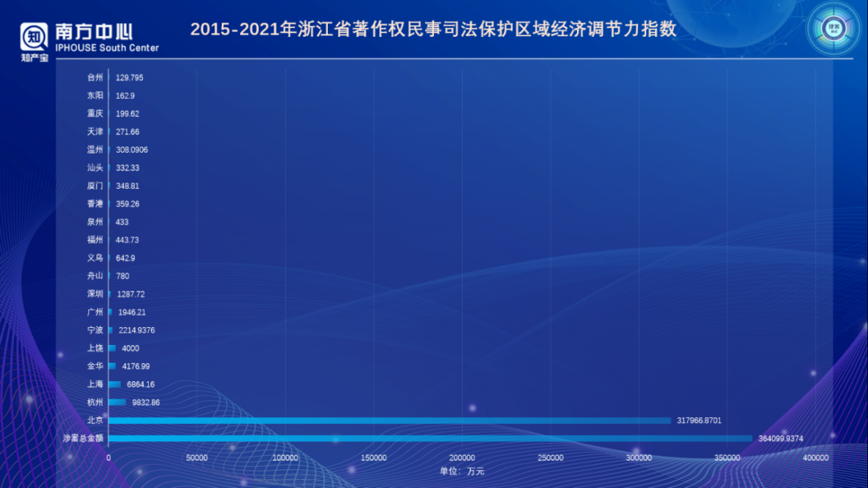Click the 443.73 data value

pyautogui.click(x=127, y=240)
